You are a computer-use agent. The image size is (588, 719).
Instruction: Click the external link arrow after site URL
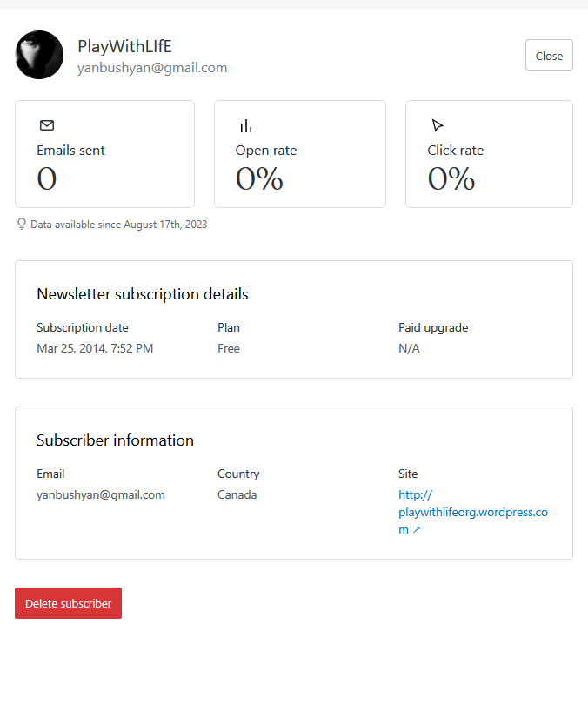coord(417,530)
